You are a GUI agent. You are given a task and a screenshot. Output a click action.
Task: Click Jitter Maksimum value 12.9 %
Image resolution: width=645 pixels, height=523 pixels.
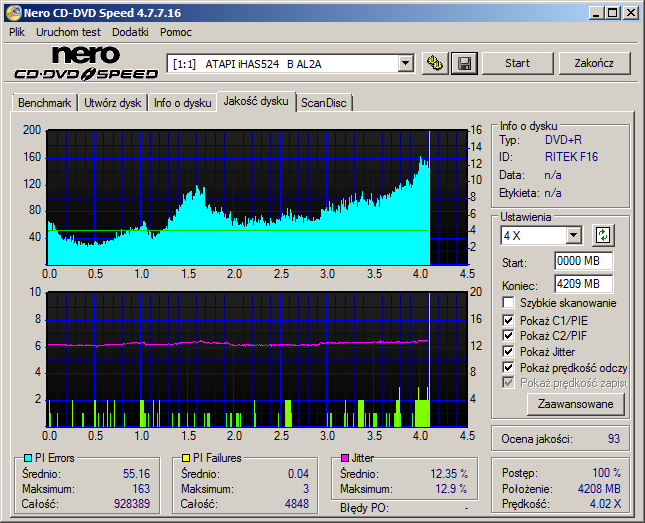(451, 488)
